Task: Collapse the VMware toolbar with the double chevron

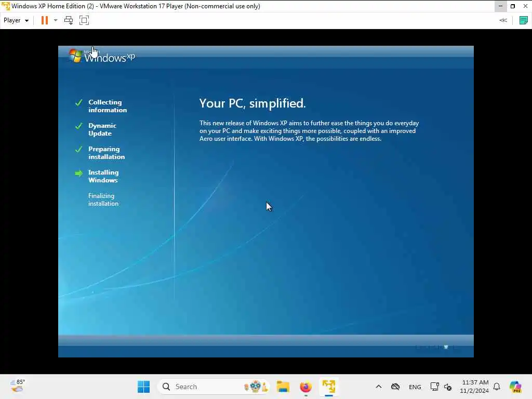Action: click(503, 20)
